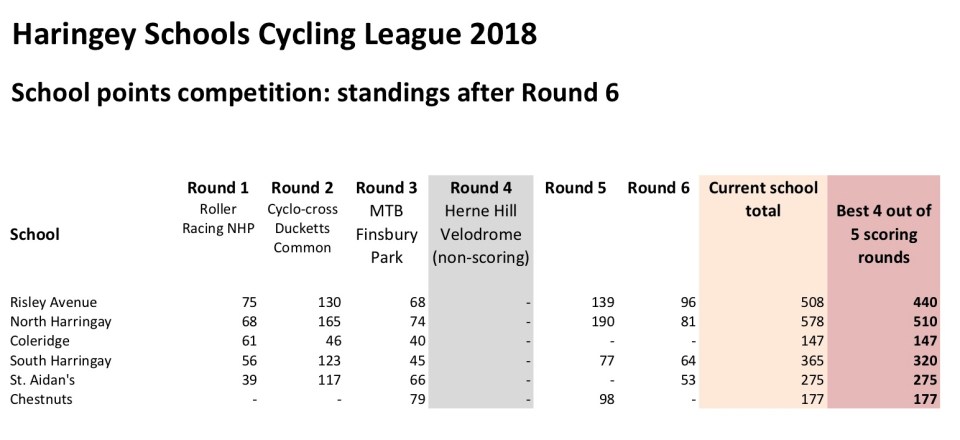Click the Round 4 Herne Hill Velodrome header
The image size is (960, 440).
click(480, 222)
